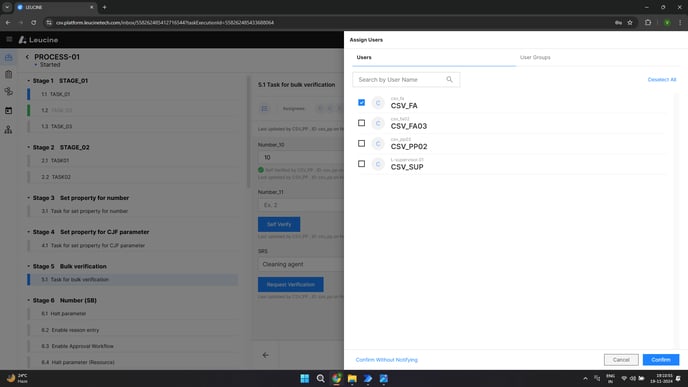
Task: Click the search magnifier in user name field
Action: click(x=449, y=79)
